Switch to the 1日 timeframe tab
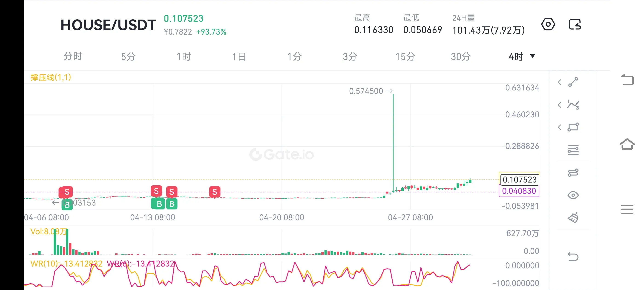The width and height of the screenshot is (644, 290). click(x=239, y=57)
